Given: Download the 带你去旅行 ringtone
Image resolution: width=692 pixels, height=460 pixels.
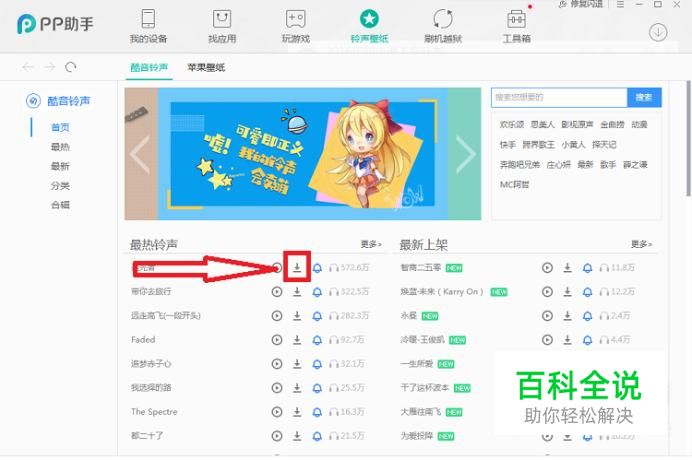Looking at the screenshot, I should [x=297, y=292].
